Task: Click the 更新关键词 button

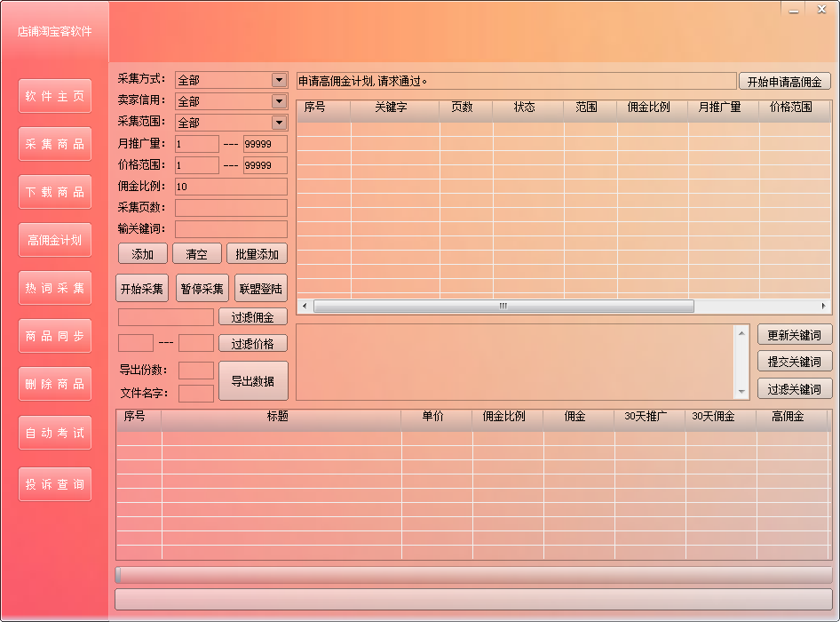Action: [x=794, y=335]
